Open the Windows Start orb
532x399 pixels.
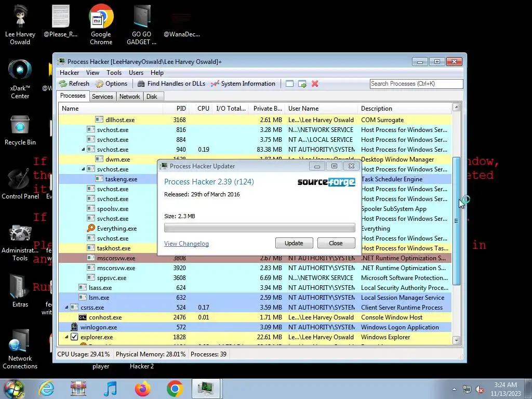[x=14, y=389]
